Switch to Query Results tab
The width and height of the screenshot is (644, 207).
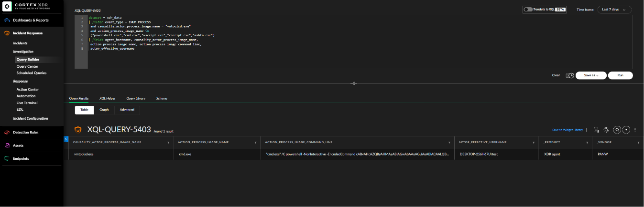pyautogui.click(x=79, y=98)
